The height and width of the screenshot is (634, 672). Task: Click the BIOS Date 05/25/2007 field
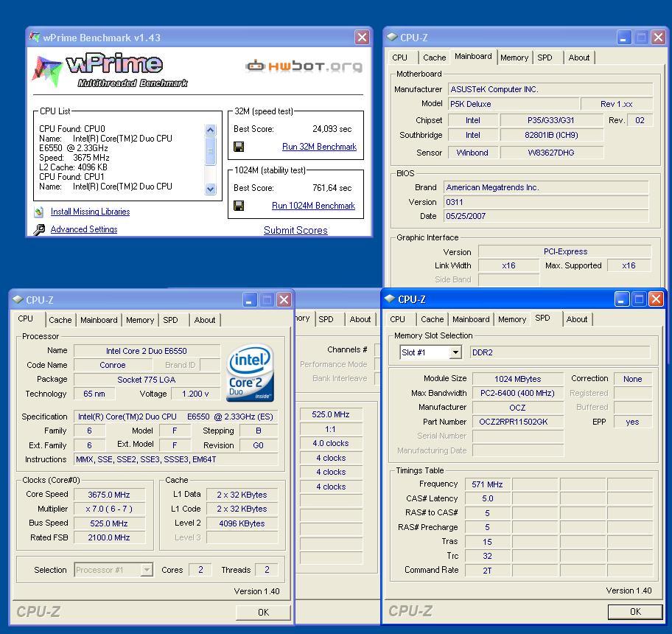tap(546, 216)
